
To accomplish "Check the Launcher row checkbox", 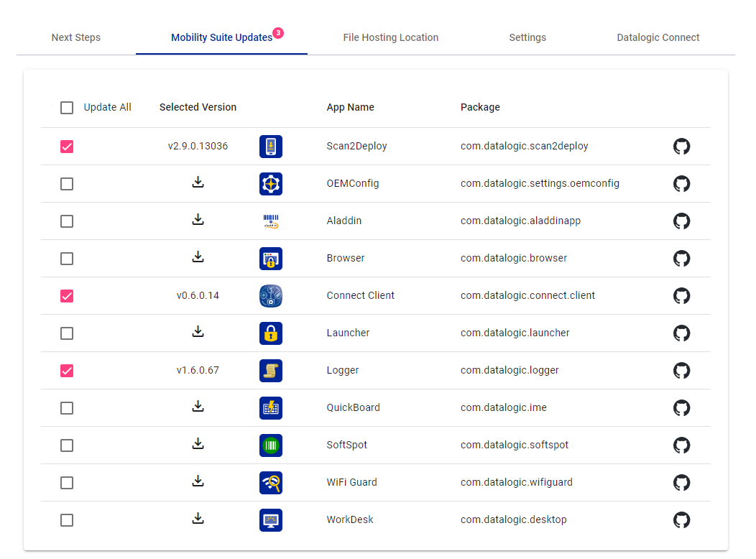I will [x=67, y=333].
